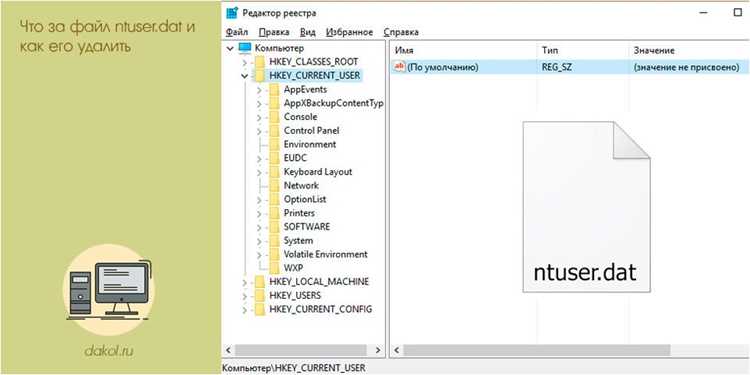This screenshot has height=375, width=750.
Task: Select the WXP key label
Action: 293,268
